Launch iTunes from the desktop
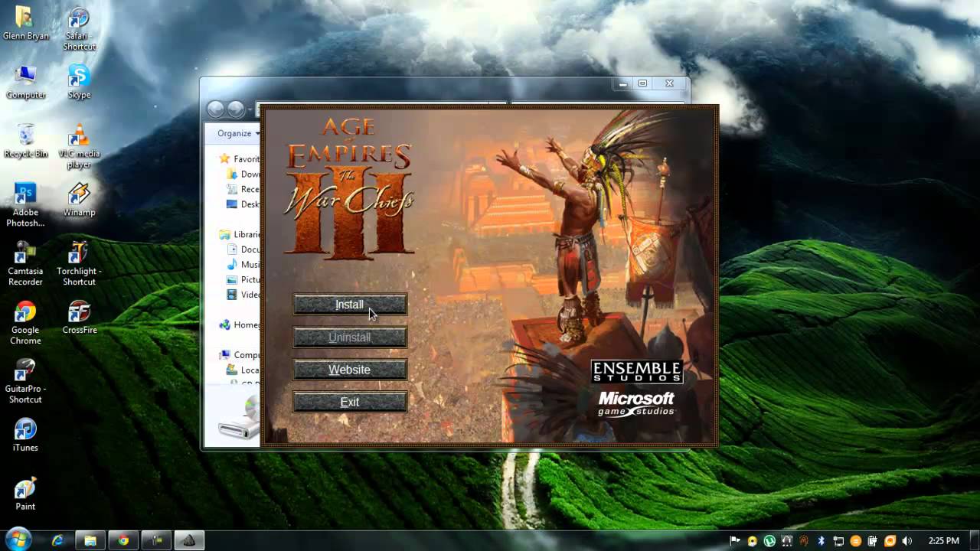The image size is (980, 551). (25, 435)
